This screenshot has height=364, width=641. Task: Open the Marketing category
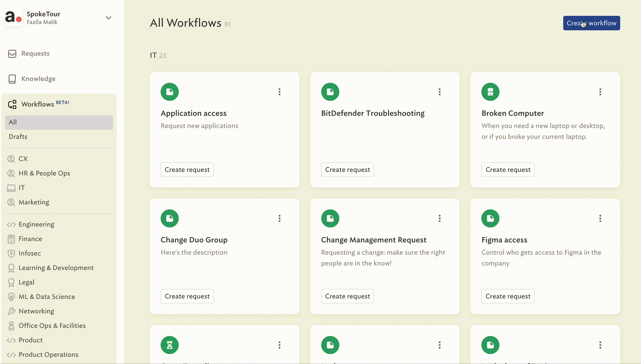[x=34, y=202]
